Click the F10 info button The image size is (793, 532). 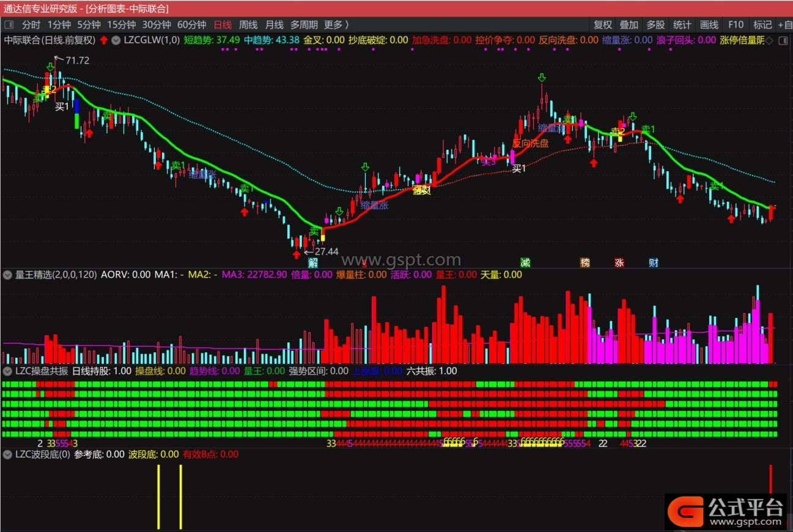(x=736, y=24)
